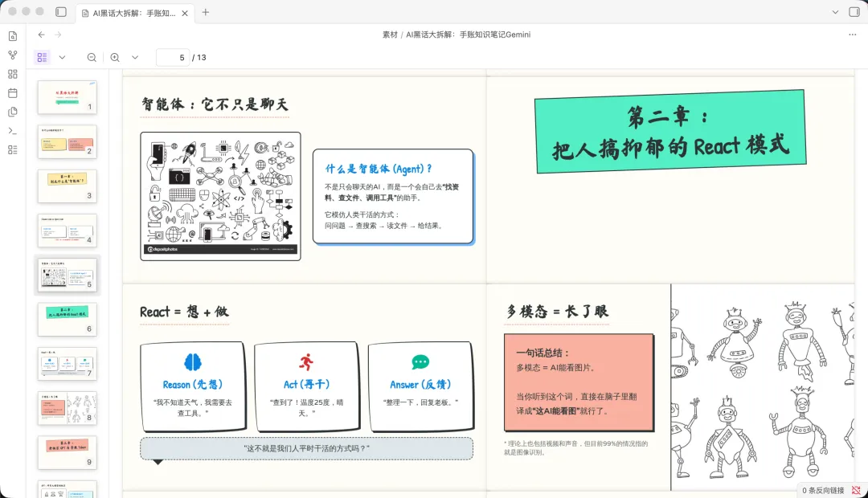
Task: Open the zoom level dropdown chevron
Action: pyautogui.click(x=135, y=58)
